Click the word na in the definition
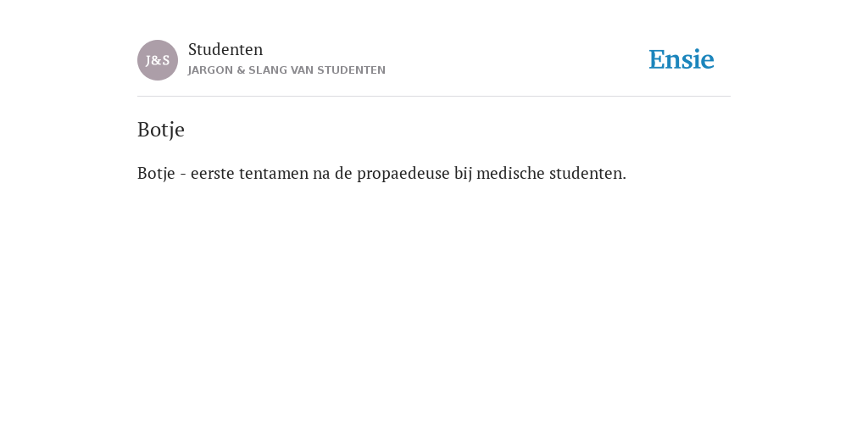This screenshot has height=434, width=868. pos(321,175)
